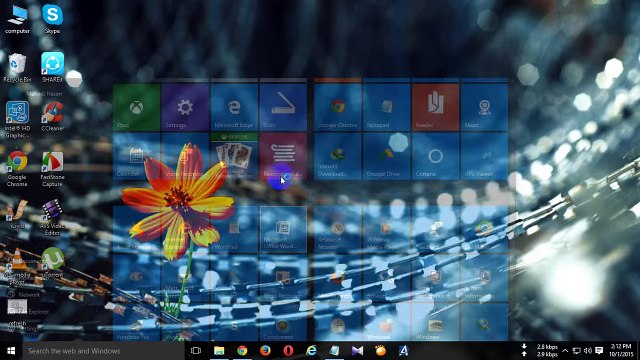
Task: Open Task View from the taskbar
Action: click(x=196, y=351)
